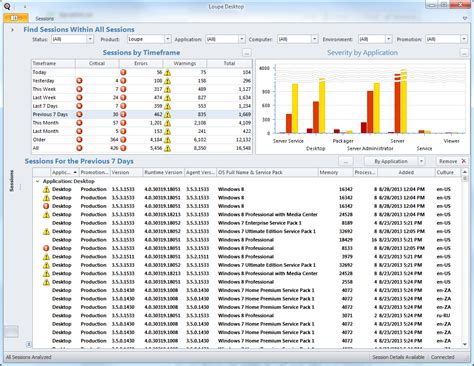Click the critical icon in the Yesterday row
The height and width of the screenshot is (366, 474).
tap(79, 81)
